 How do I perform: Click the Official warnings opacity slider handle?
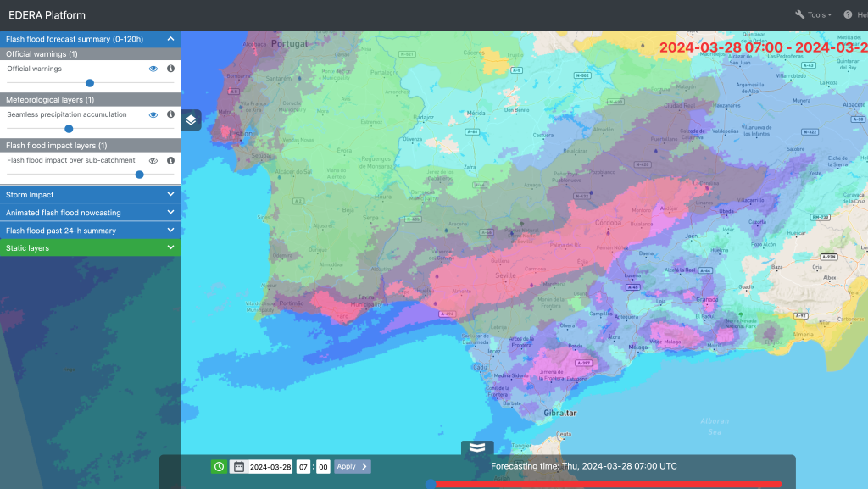[90, 83]
